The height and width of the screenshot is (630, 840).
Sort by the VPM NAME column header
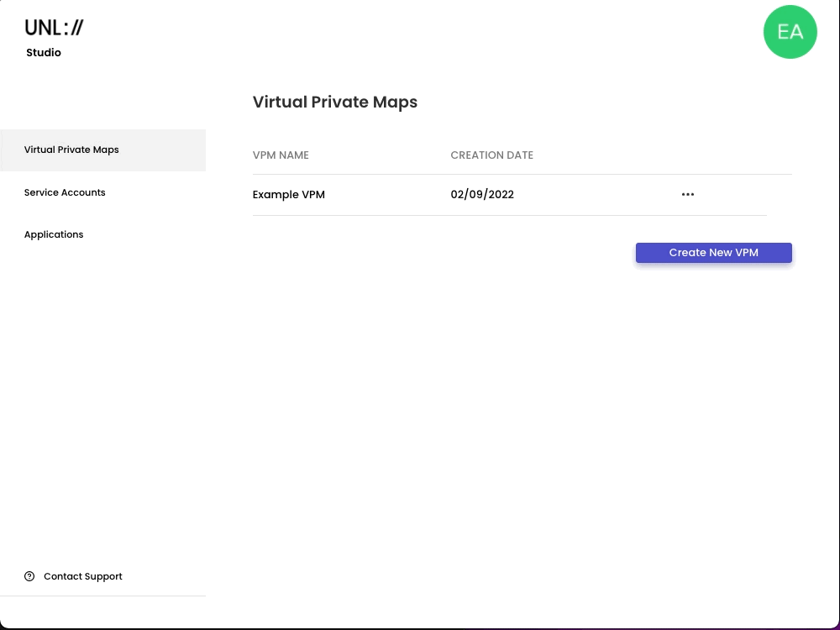pos(281,155)
